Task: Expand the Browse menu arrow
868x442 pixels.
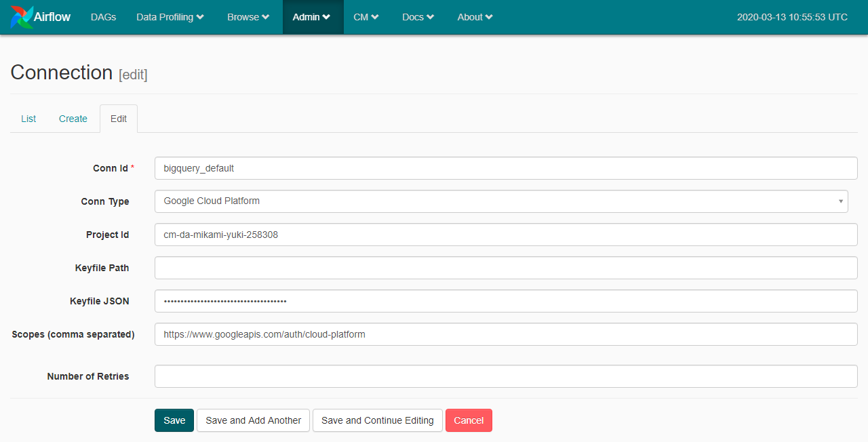Action: coord(264,17)
